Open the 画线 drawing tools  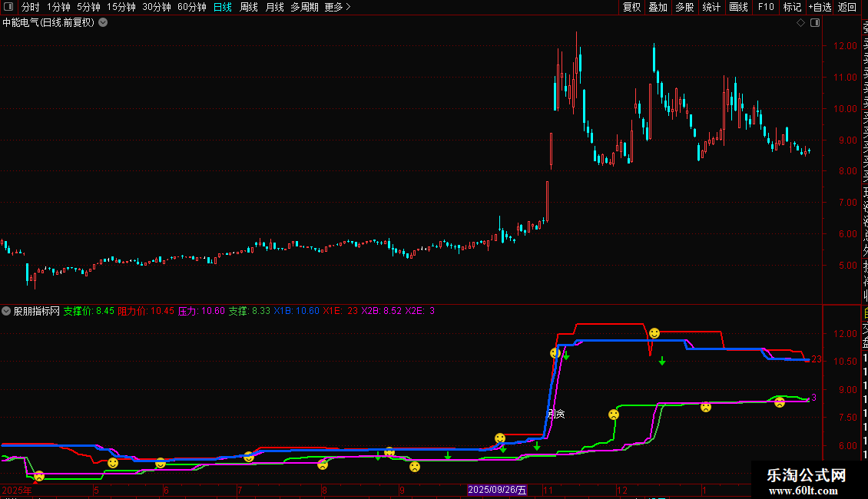click(738, 7)
